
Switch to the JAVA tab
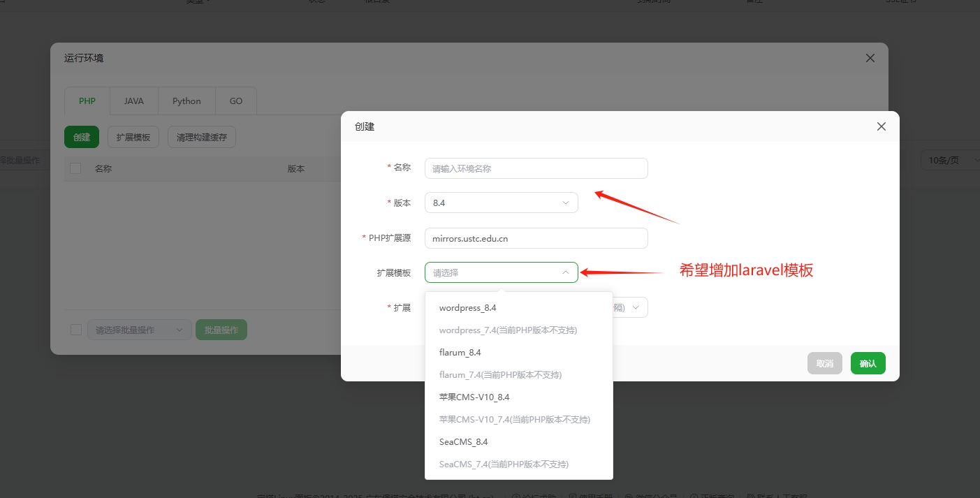pyautogui.click(x=133, y=101)
